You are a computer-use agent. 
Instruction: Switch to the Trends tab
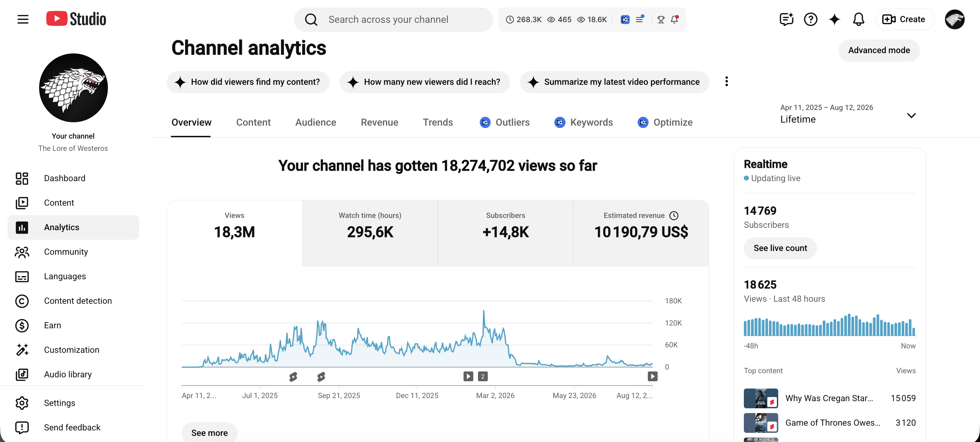[438, 123]
